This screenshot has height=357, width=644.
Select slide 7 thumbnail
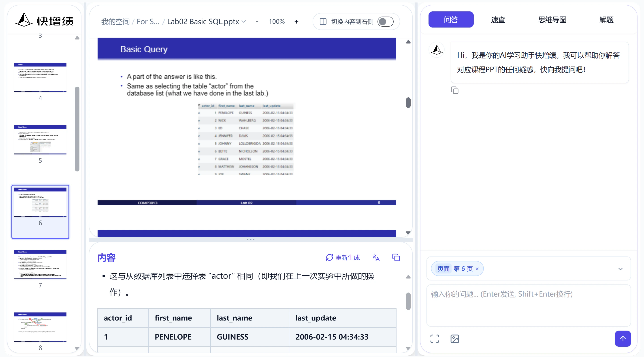coord(40,265)
